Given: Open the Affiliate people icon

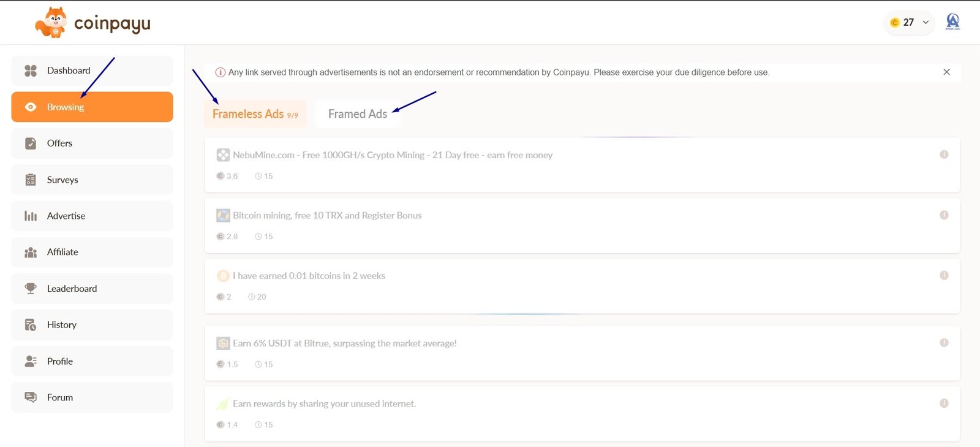Looking at the screenshot, I should click(x=31, y=253).
